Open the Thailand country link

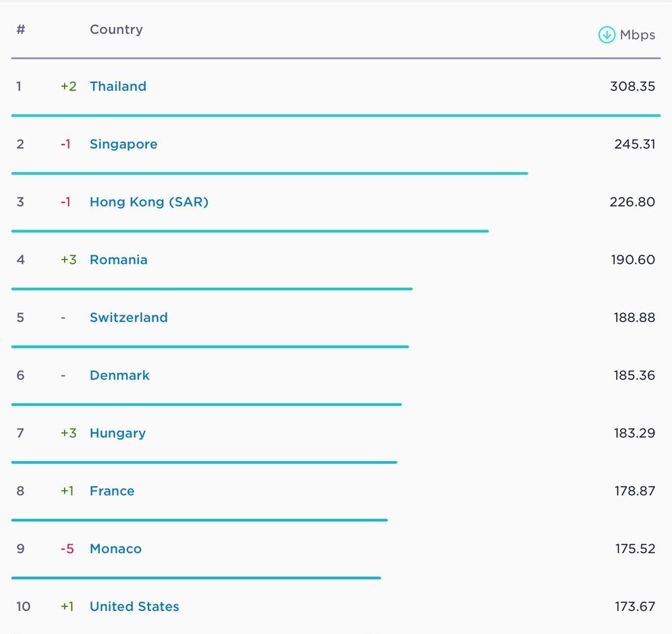click(118, 86)
